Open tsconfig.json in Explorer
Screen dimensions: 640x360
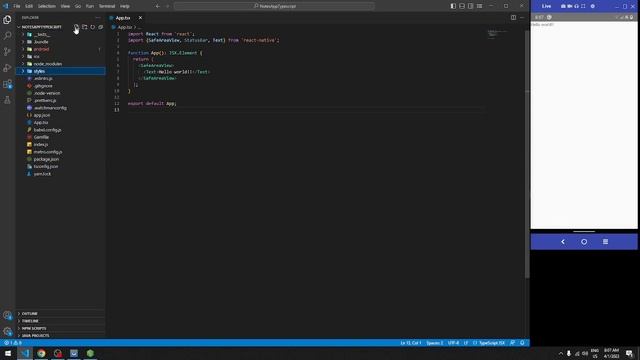coord(60,167)
